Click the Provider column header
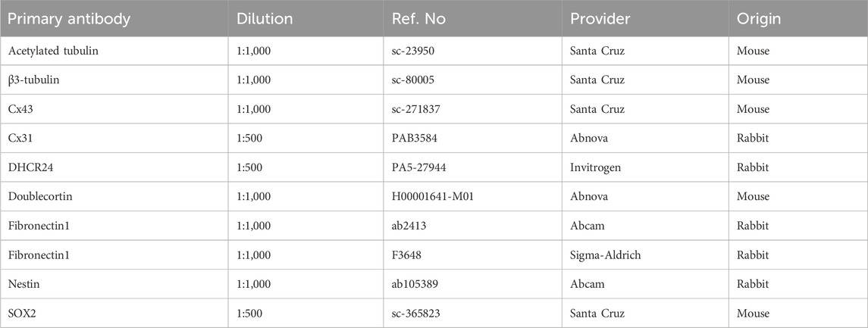Viewport: 868px width, 328px height. click(x=645, y=18)
